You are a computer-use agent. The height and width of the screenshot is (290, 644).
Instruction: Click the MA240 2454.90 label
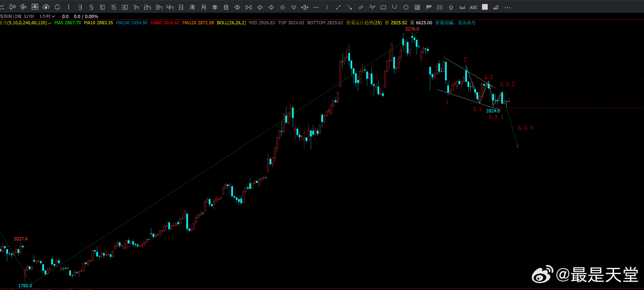coord(132,23)
